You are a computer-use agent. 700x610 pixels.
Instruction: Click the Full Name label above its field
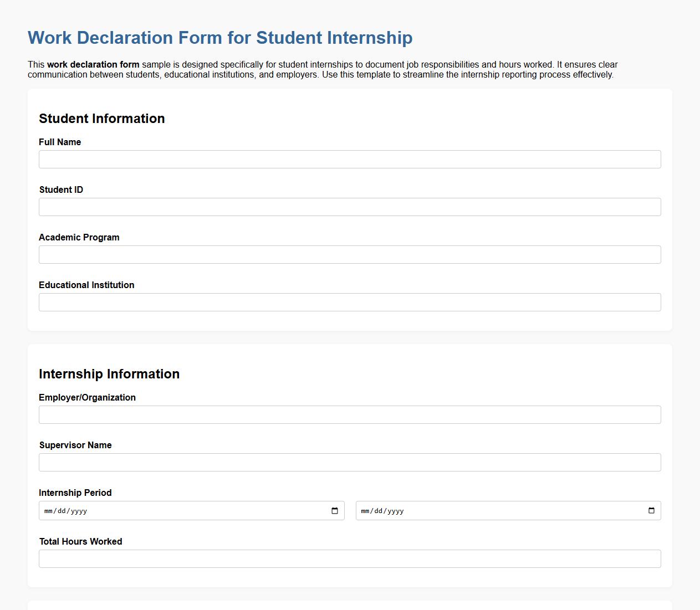[59, 142]
